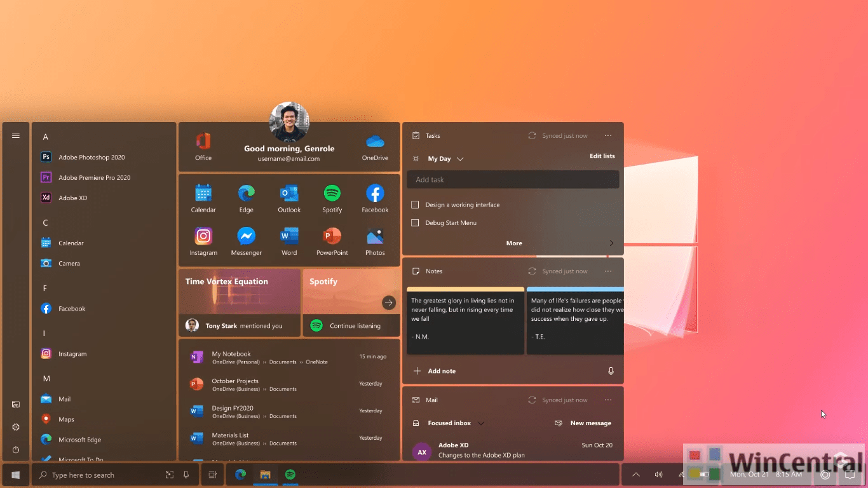
Task: Click the Add task input field
Action: (513, 180)
